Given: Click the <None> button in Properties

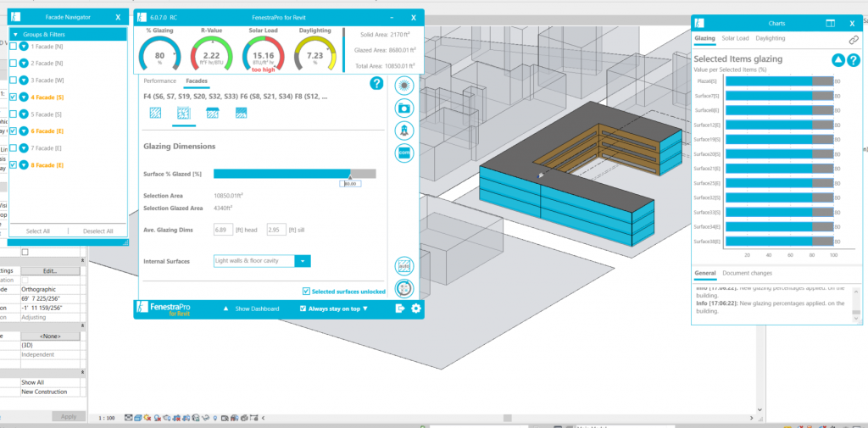Looking at the screenshot, I should pyautogui.click(x=50, y=336).
